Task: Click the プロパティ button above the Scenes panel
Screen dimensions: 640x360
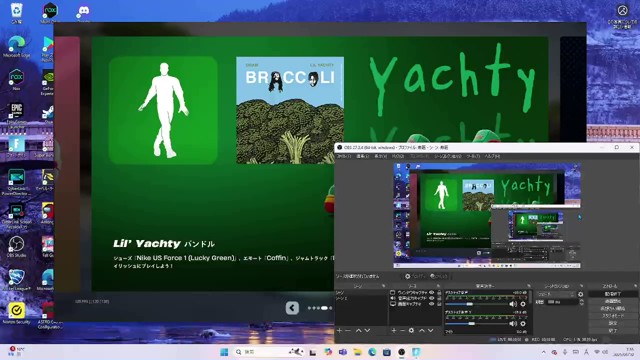Action: (x=415, y=276)
